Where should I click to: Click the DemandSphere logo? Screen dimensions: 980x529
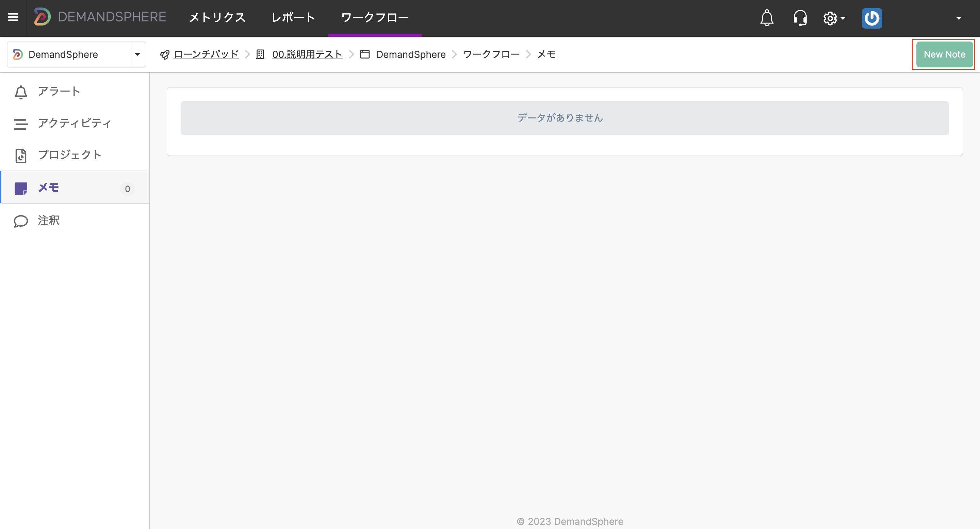[100, 17]
